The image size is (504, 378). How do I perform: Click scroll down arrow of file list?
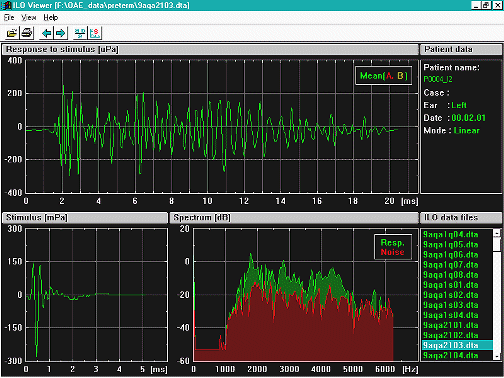point(497,356)
